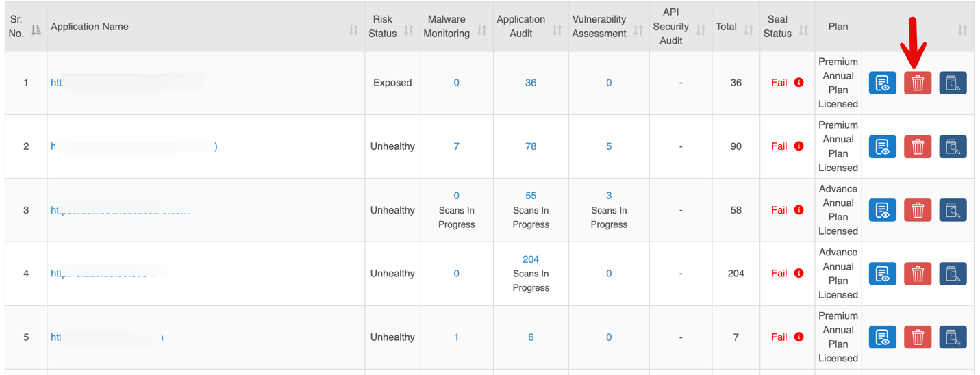View the report for row 4 application
Screen dimensions: 980x375
pyautogui.click(x=882, y=274)
